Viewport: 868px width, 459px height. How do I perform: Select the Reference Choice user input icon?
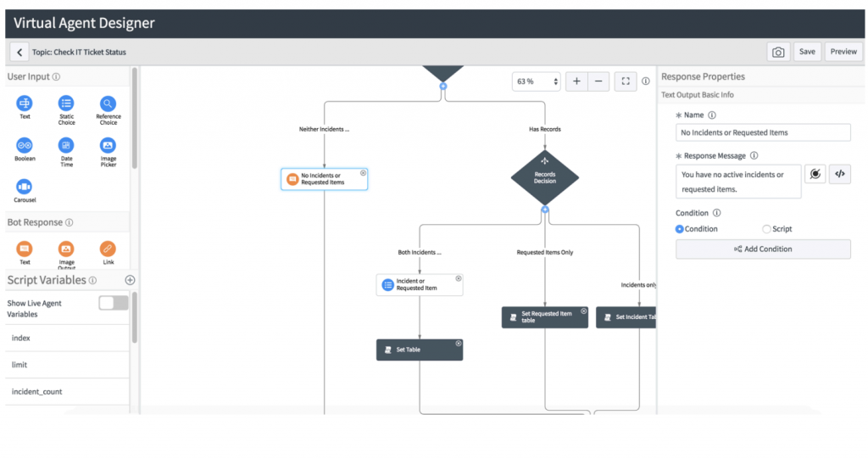tap(108, 104)
